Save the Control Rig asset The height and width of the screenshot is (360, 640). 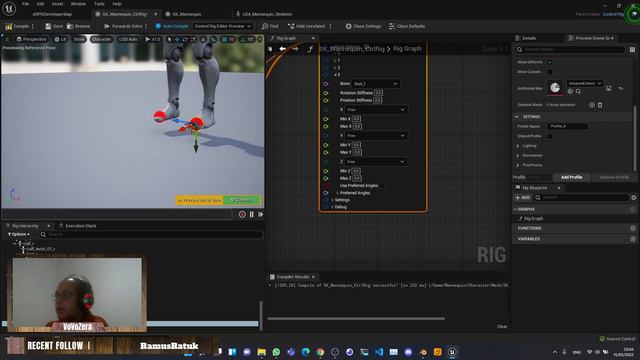tap(54, 26)
